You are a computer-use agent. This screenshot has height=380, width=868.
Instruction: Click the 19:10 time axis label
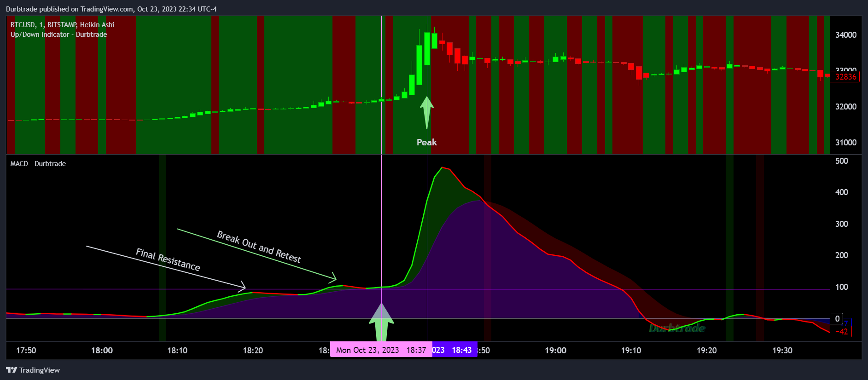click(x=631, y=351)
